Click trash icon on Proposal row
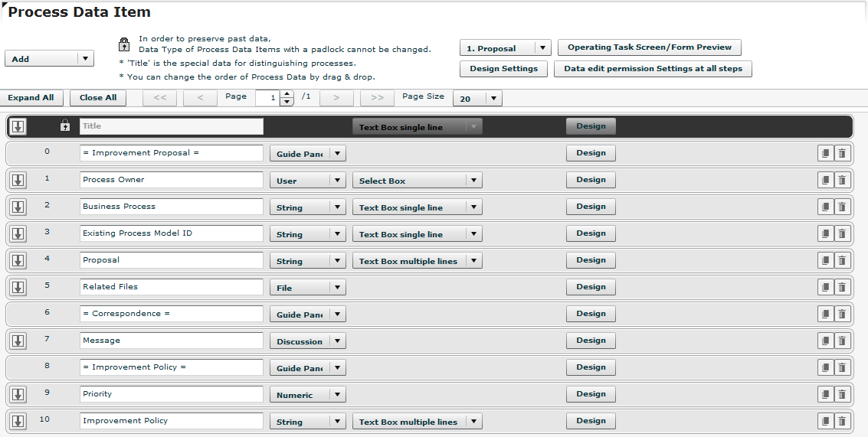 pyautogui.click(x=842, y=260)
